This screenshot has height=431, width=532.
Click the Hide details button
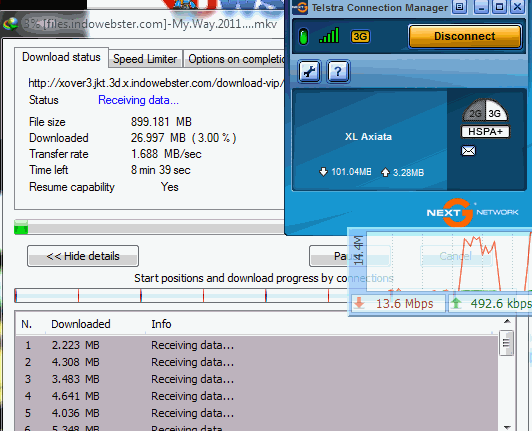point(83,256)
